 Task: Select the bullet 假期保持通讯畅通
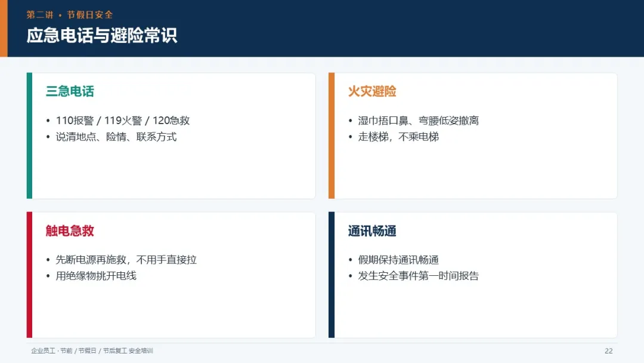[398, 260]
